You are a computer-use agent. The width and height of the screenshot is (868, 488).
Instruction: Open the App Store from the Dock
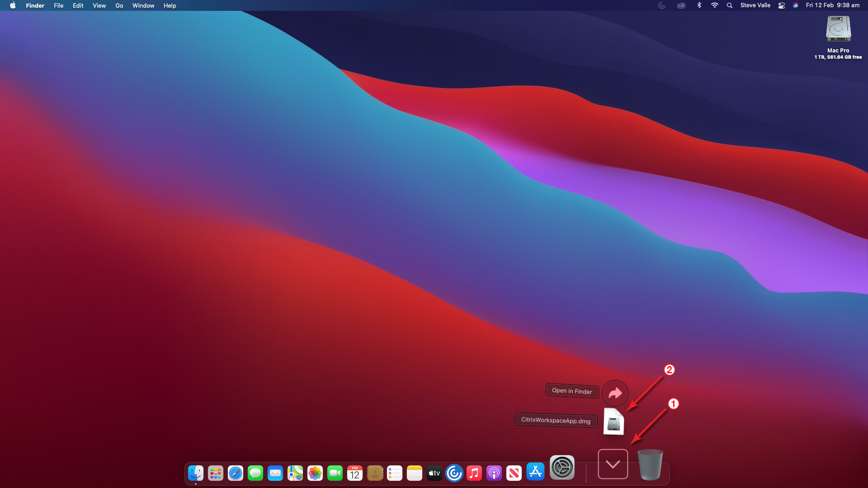pyautogui.click(x=535, y=473)
